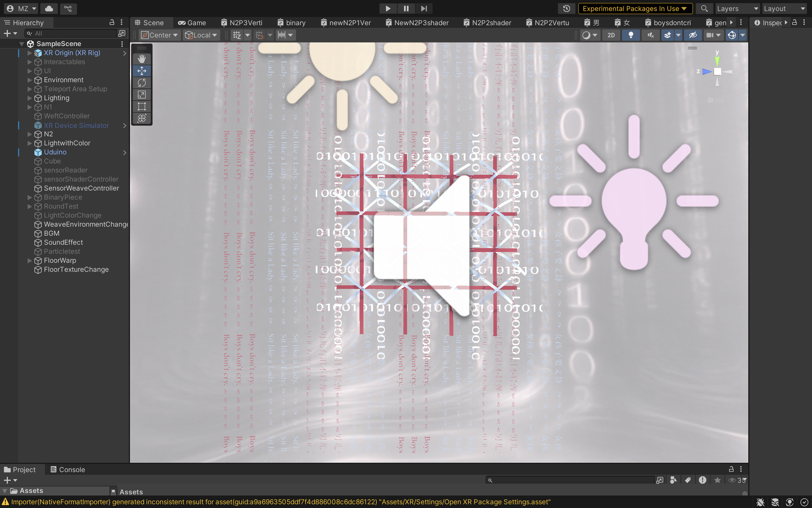
Task: Select the Hand tool in the Tools overlay
Action: pos(142,59)
